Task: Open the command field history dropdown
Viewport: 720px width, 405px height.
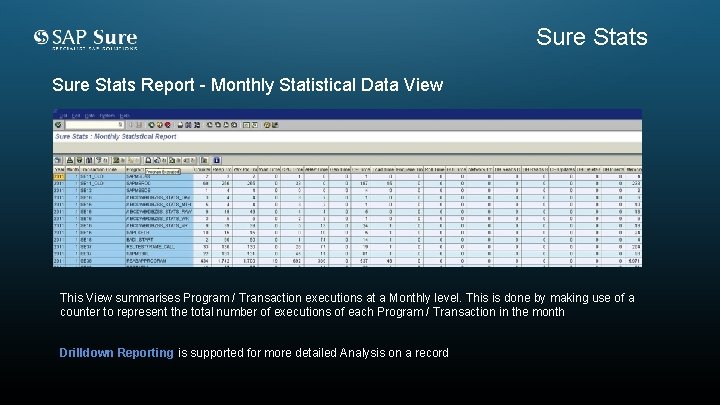Action: (x=121, y=125)
